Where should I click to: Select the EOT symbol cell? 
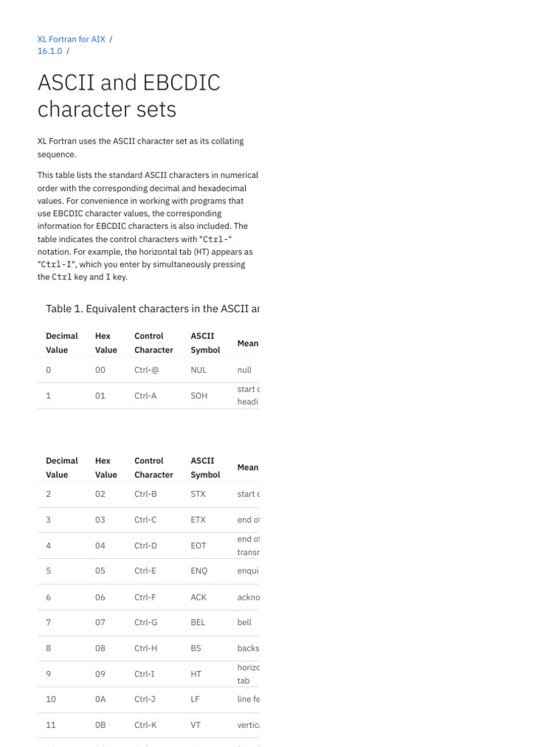click(198, 546)
